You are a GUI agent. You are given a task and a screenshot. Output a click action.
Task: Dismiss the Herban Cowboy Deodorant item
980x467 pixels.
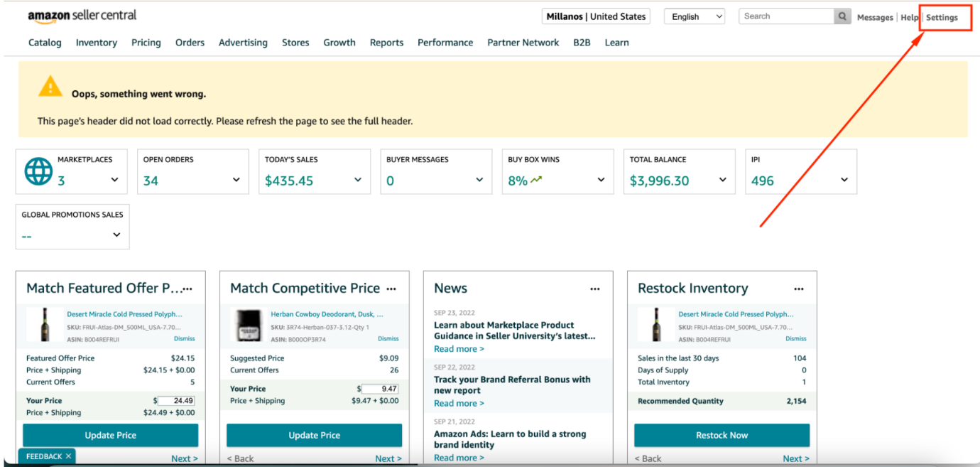pyautogui.click(x=388, y=339)
